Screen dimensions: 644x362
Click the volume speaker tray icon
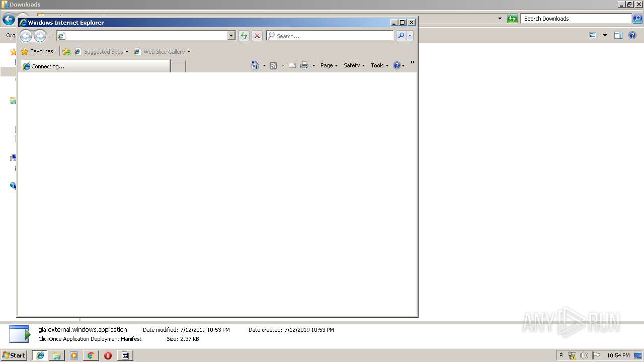pyautogui.click(x=584, y=355)
